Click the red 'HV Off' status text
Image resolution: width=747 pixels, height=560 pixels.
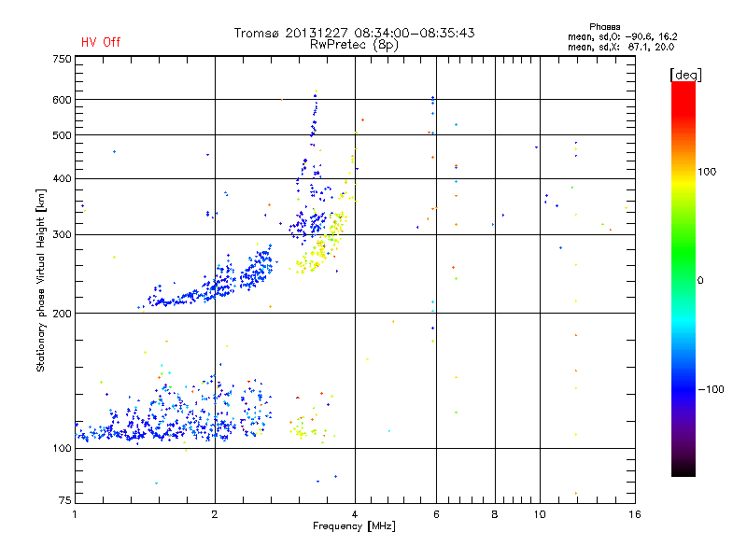pyautogui.click(x=101, y=42)
